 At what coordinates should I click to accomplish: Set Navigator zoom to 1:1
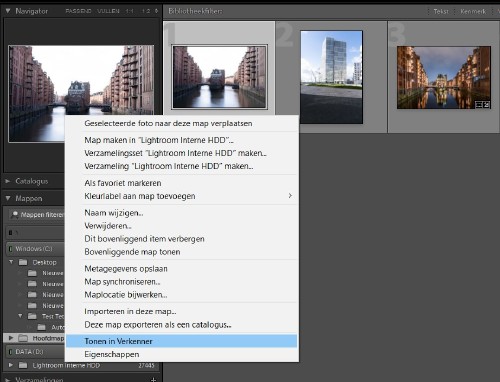[129, 11]
